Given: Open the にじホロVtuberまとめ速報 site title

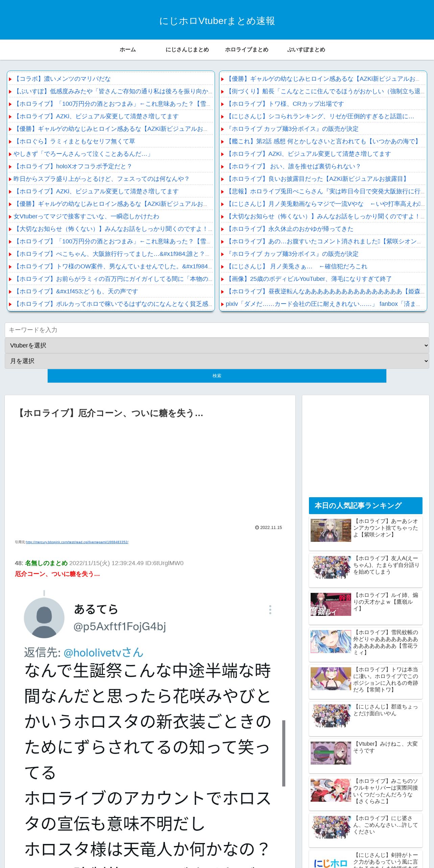Looking at the screenshot, I should coord(217,21).
